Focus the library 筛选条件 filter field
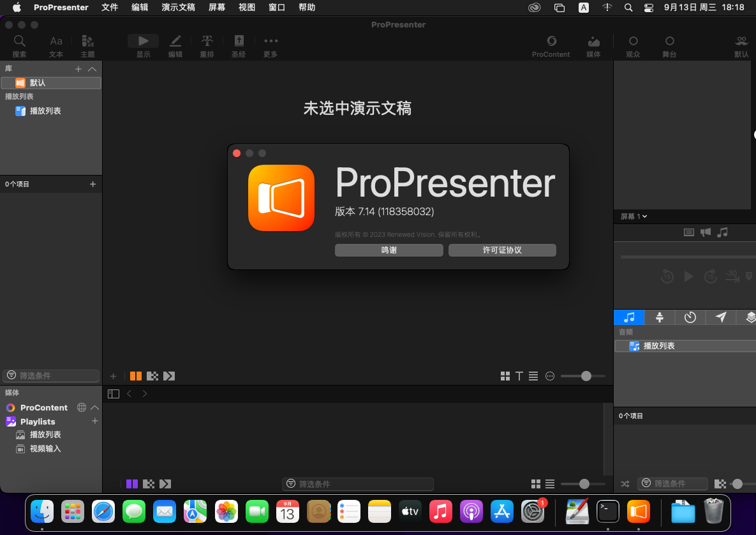 pyautogui.click(x=51, y=375)
